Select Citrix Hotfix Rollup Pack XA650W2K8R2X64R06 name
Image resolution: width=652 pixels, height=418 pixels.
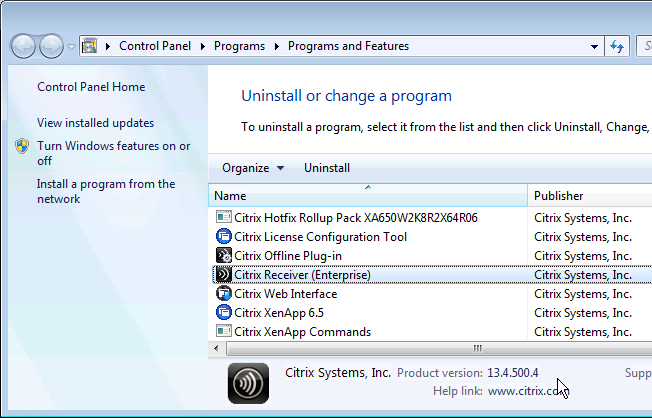[356, 218]
